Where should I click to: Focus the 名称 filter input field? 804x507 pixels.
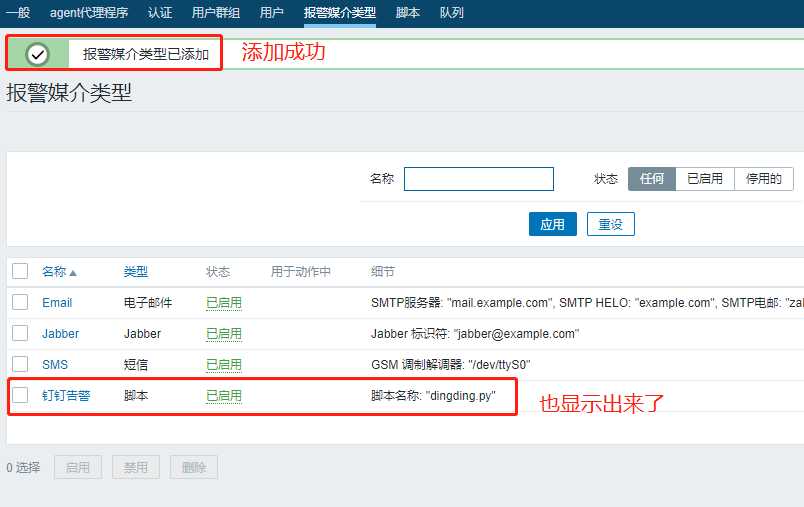479,179
